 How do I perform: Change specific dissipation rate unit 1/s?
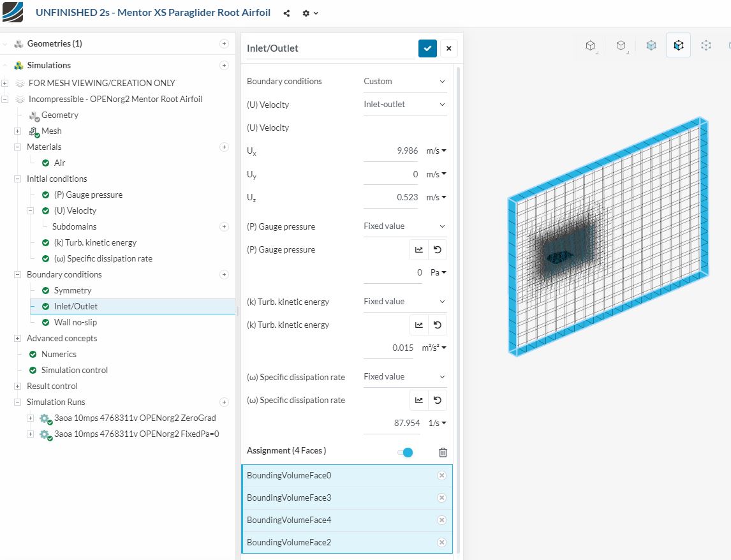[437, 423]
